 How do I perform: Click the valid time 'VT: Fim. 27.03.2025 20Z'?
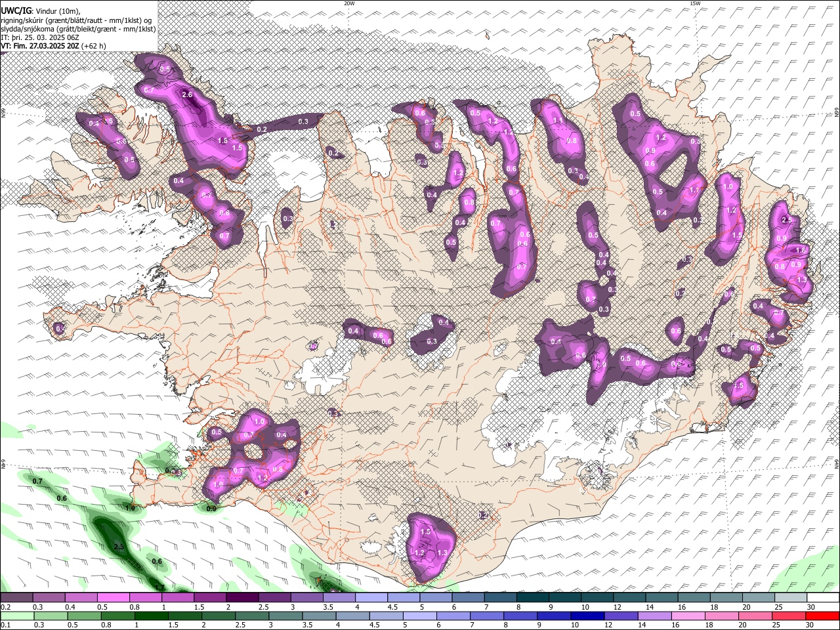(x=41, y=46)
